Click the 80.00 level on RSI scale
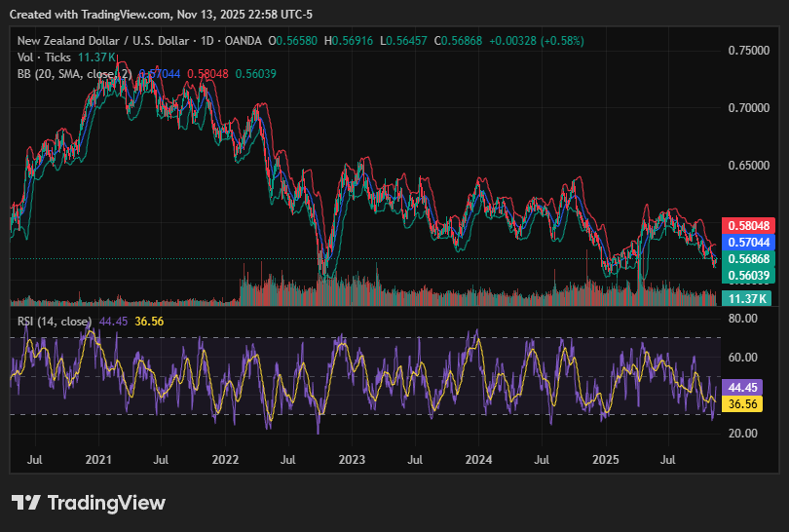This screenshot has width=789, height=532. click(x=744, y=319)
